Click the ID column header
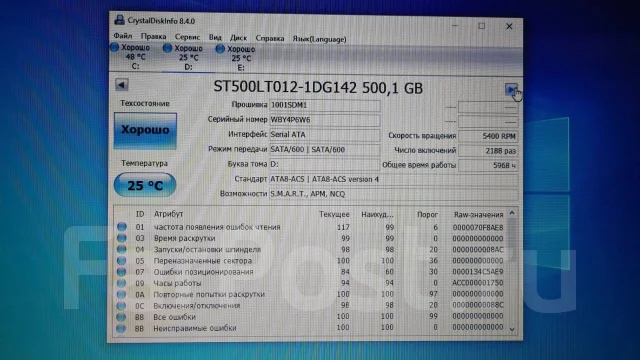This screenshot has width=640, height=360. pyautogui.click(x=140, y=214)
